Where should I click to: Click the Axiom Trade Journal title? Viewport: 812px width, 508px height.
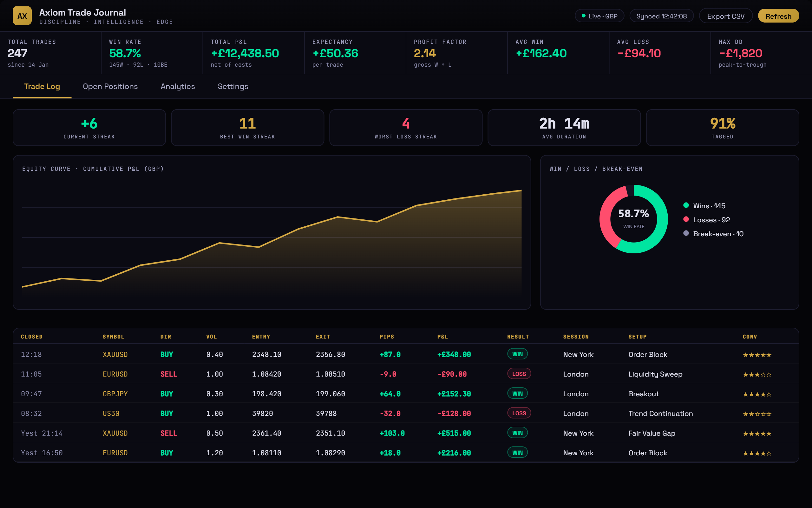(82, 12)
